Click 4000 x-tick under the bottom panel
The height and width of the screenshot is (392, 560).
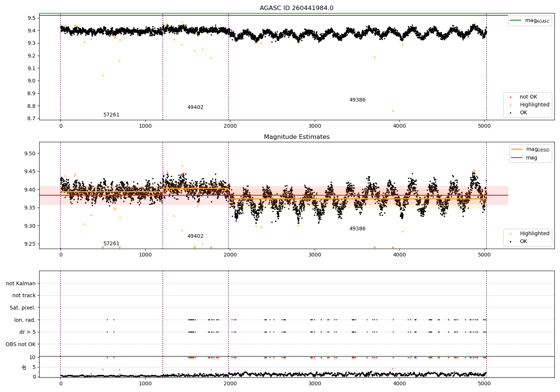point(399,383)
